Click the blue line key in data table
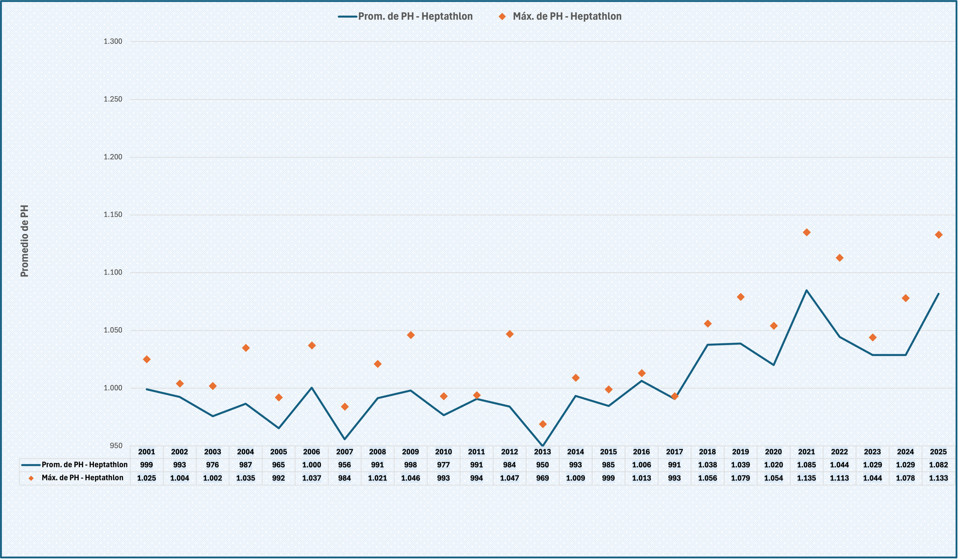The image size is (959, 560). [31, 465]
